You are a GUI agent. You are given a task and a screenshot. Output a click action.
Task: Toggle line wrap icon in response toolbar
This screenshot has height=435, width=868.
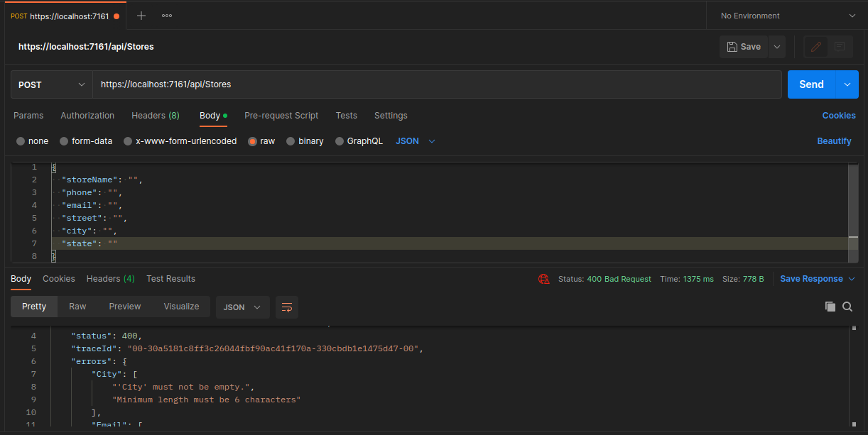tap(287, 307)
